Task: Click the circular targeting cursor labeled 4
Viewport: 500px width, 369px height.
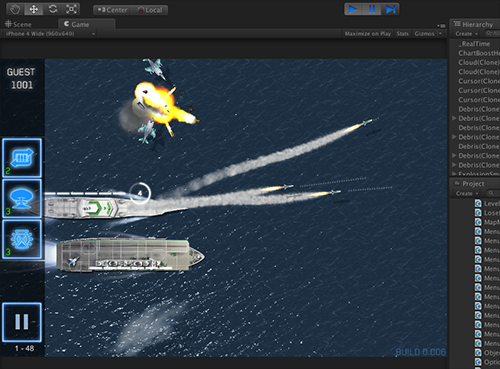Action: (x=140, y=193)
